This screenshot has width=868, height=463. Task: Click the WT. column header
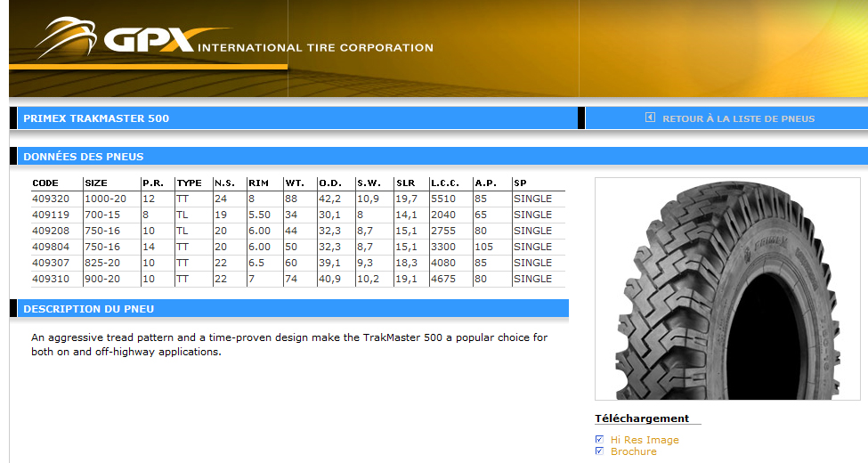[x=295, y=183]
